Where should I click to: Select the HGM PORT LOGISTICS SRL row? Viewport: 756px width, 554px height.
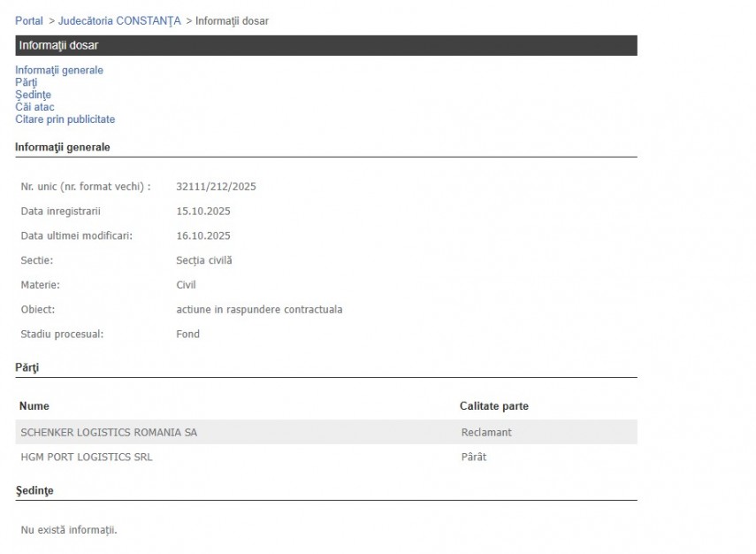pyautogui.click(x=92, y=458)
